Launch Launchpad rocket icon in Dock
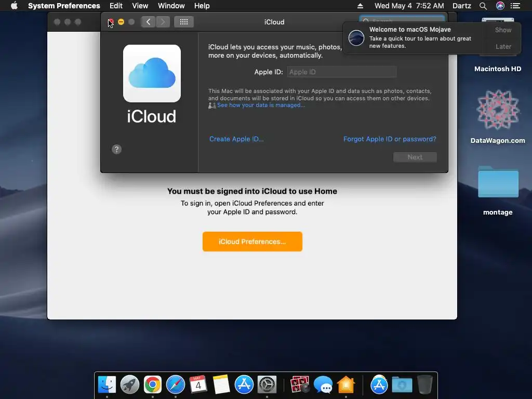532x399 pixels. (x=129, y=385)
